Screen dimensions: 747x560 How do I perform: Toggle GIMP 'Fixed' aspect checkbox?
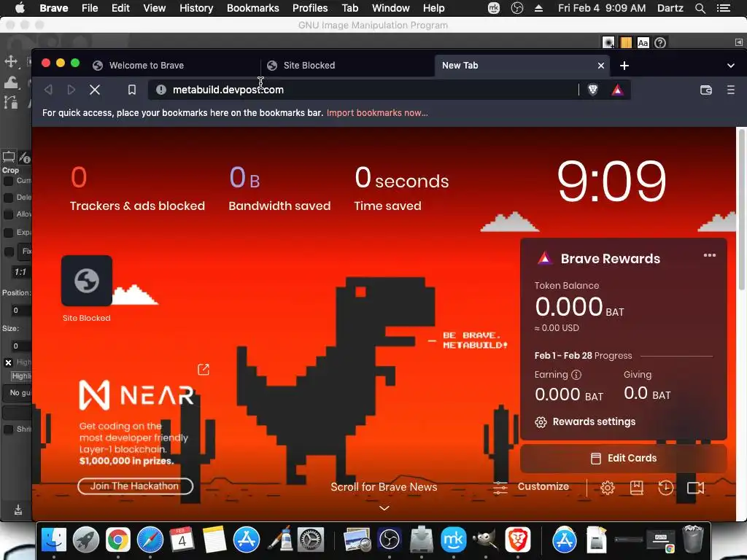pos(8,252)
